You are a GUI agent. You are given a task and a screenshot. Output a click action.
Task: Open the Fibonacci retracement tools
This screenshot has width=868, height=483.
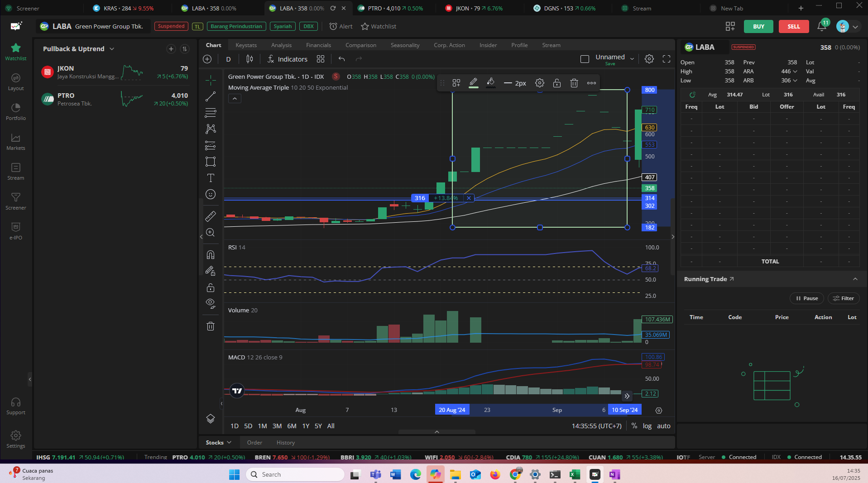pos(211,113)
